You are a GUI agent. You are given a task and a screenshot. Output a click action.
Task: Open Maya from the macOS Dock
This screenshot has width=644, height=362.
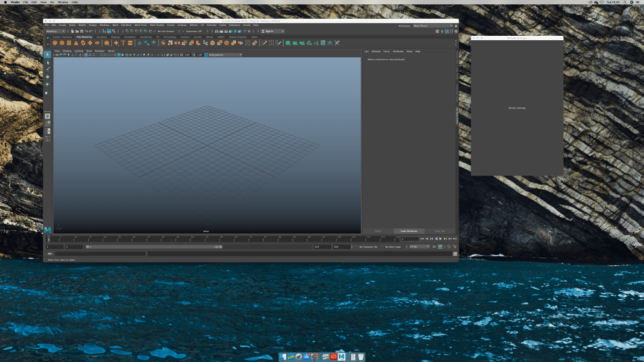[341, 356]
